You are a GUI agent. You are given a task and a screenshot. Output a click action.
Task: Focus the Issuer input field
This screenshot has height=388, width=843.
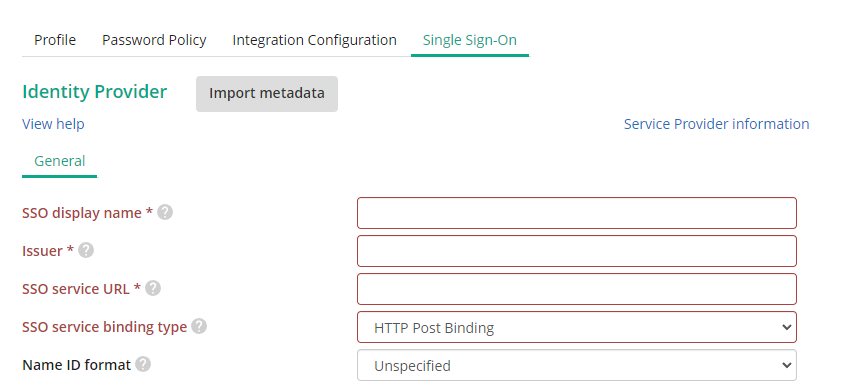pyautogui.click(x=577, y=251)
